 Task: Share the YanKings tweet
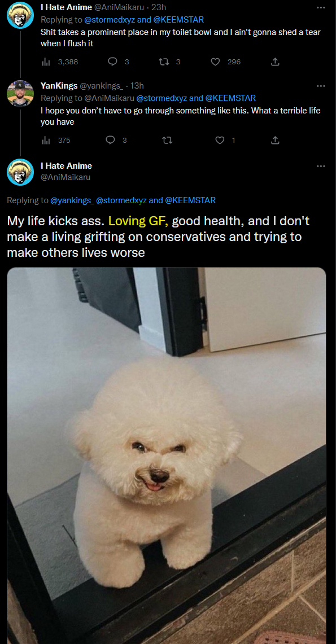[275, 140]
